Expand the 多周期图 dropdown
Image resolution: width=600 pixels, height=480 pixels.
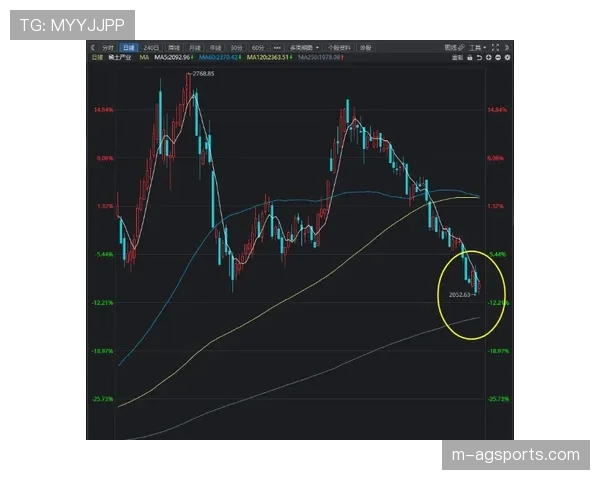(304, 47)
